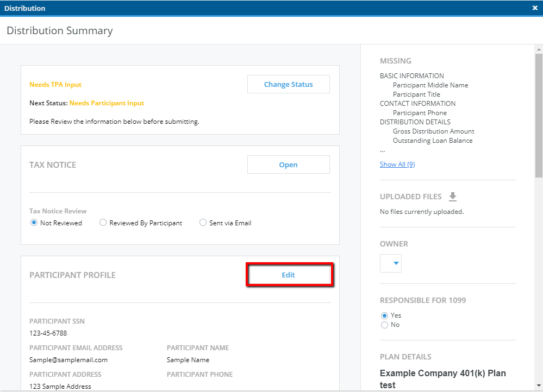
Task: Click the PARTICIPANT PHONE label
Action: (200, 375)
